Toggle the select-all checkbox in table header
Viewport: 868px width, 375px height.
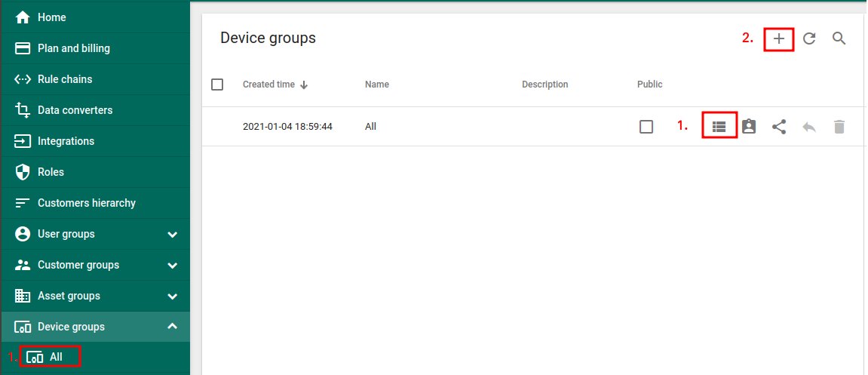(217, 85)
